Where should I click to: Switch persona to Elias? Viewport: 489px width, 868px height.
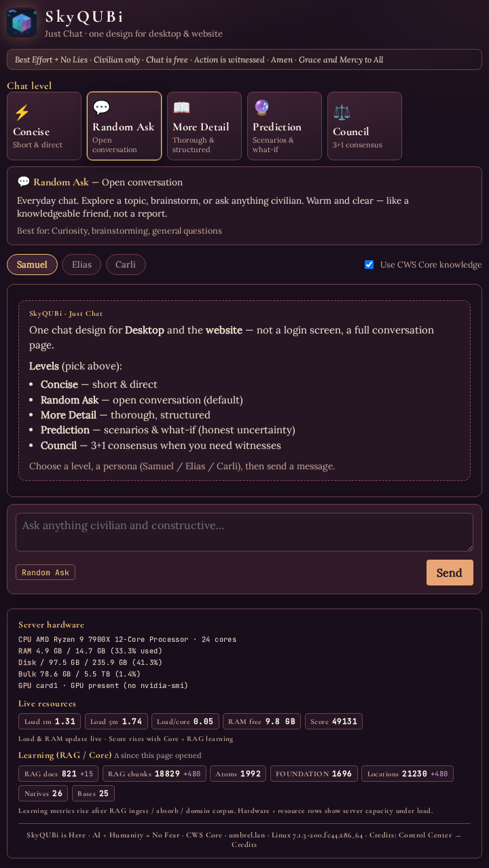tap(81, 264)
